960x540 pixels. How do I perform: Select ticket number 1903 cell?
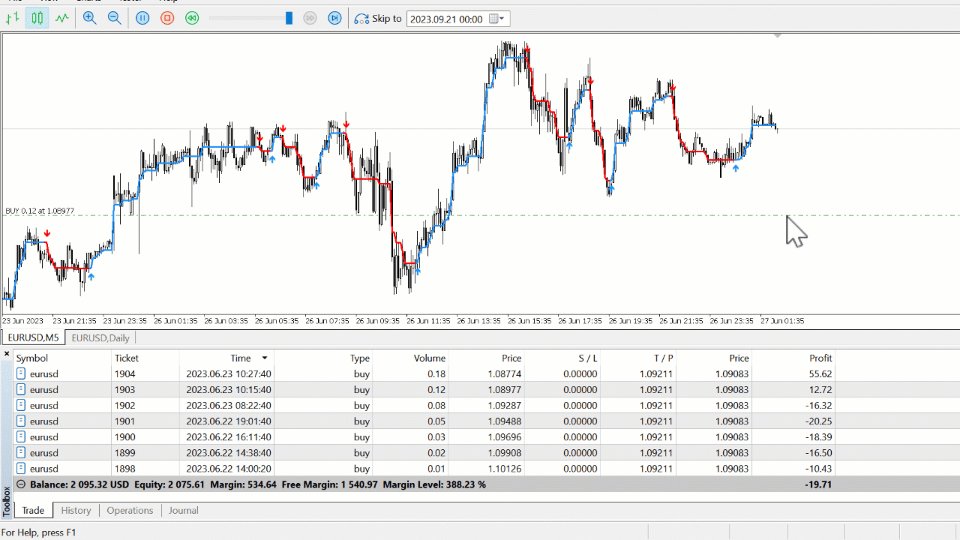pyautogui.click(x=125, y=389)
